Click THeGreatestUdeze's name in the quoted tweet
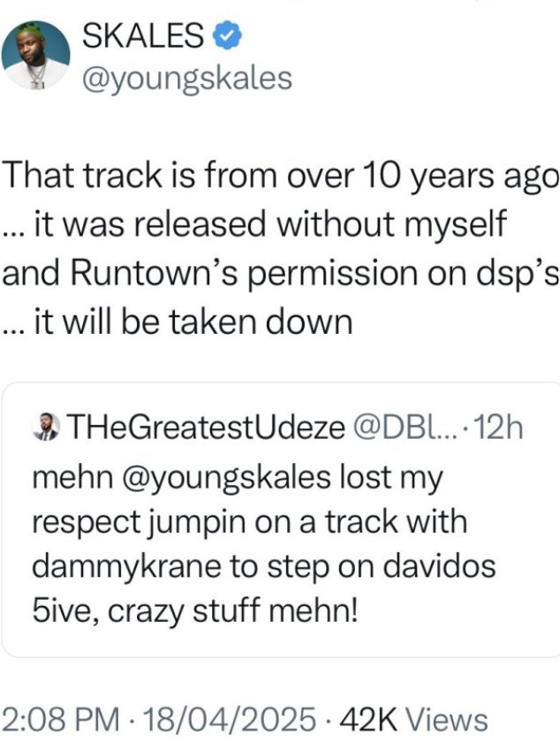The height and width of the screenshot is (750, 560). pyautogui.click(x=204, y=429)
